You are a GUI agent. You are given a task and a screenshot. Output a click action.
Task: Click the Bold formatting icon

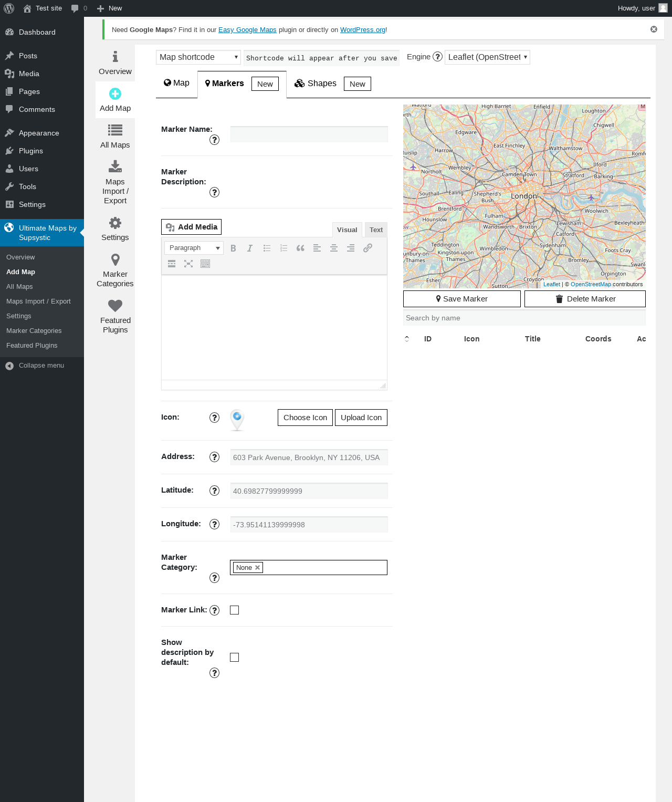[x=233, y=248]
